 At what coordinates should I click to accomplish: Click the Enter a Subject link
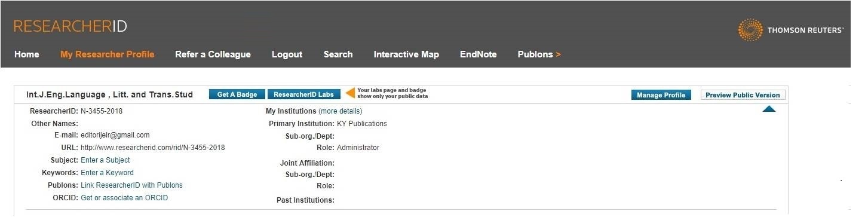click(105, 160)
